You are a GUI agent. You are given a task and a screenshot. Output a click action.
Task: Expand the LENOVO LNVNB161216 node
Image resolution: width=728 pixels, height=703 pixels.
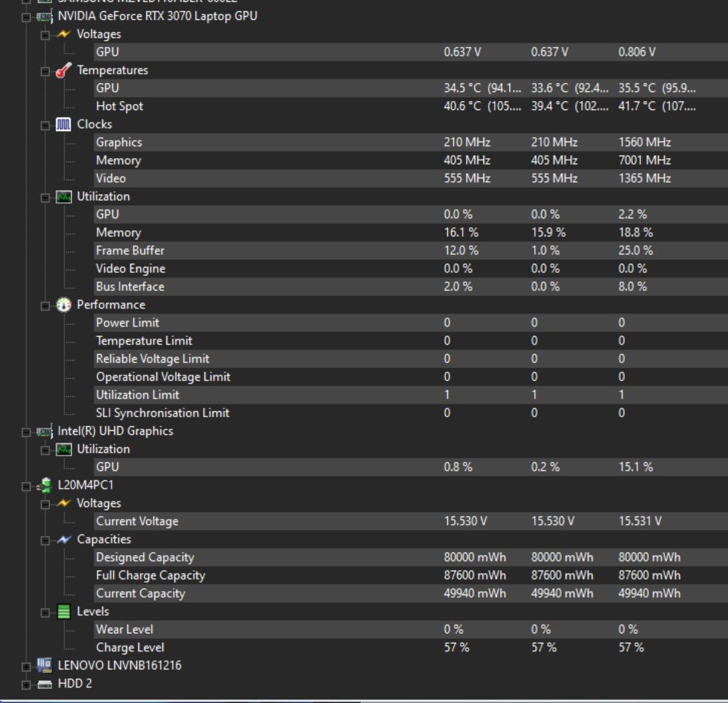[26, 667]
